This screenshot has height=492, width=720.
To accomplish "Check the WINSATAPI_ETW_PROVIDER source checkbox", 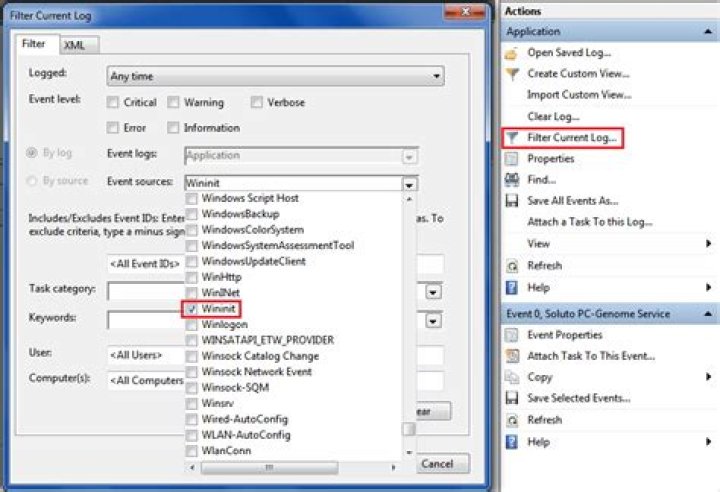I will 192,340.
